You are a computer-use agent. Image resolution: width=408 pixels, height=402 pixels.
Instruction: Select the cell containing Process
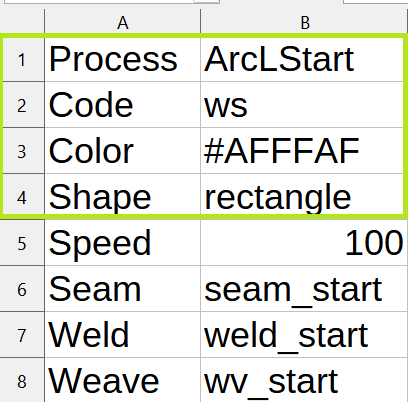pyautogui.click(x=122, y=59)
